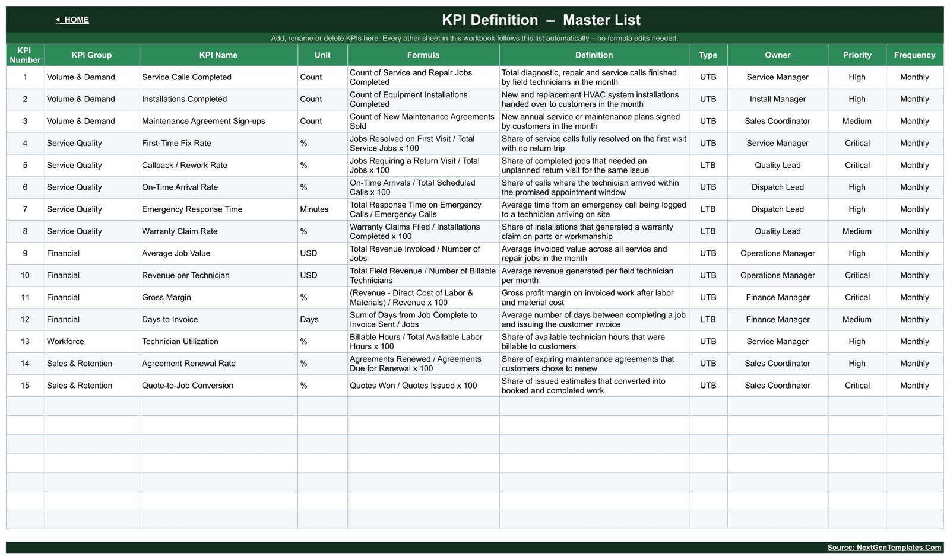This screenshot has height=560, width=950.
Task: Select the first empty KPI Name cell below row 15
Action: click(x=218, y=406)
